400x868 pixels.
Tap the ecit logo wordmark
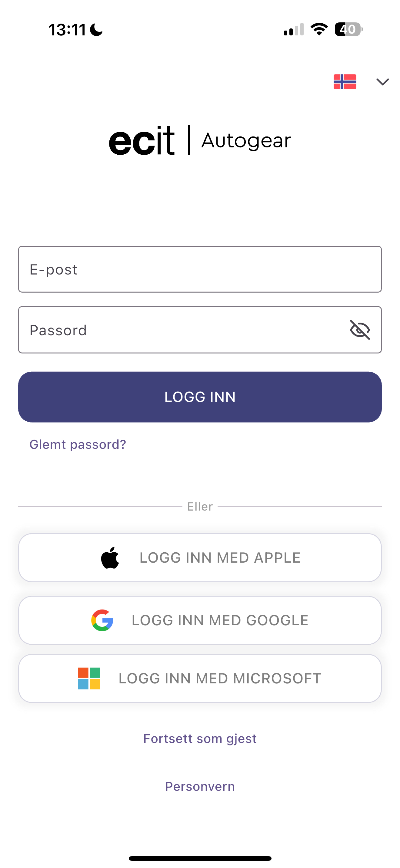point(142,140)
